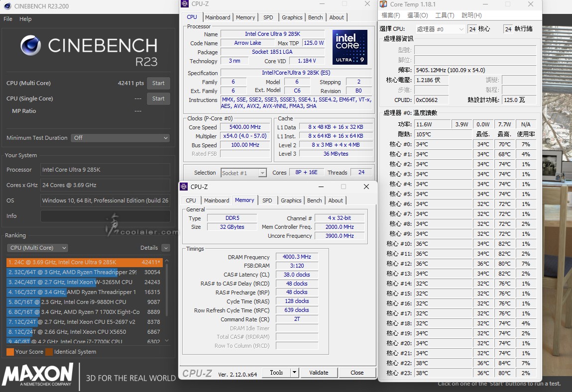Click the Specification field in CPU-Z

point(296,73)
